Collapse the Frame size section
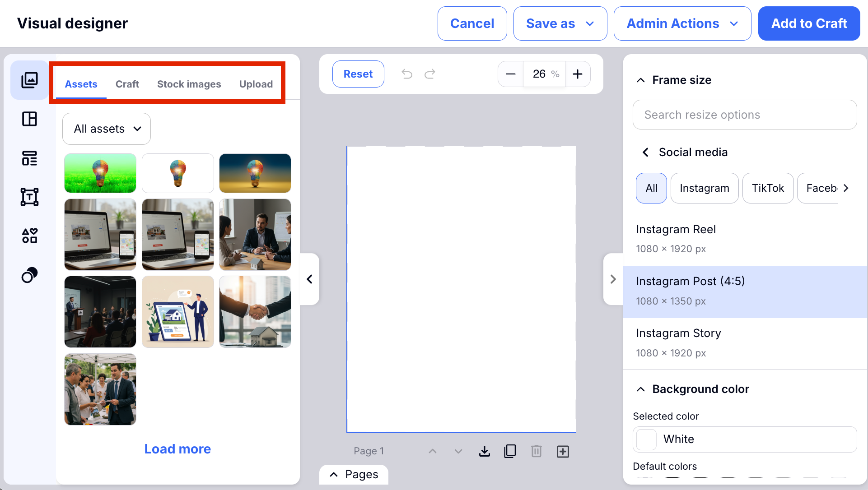The height and width of the screenshot is (490, 868). tap(641, 80)
